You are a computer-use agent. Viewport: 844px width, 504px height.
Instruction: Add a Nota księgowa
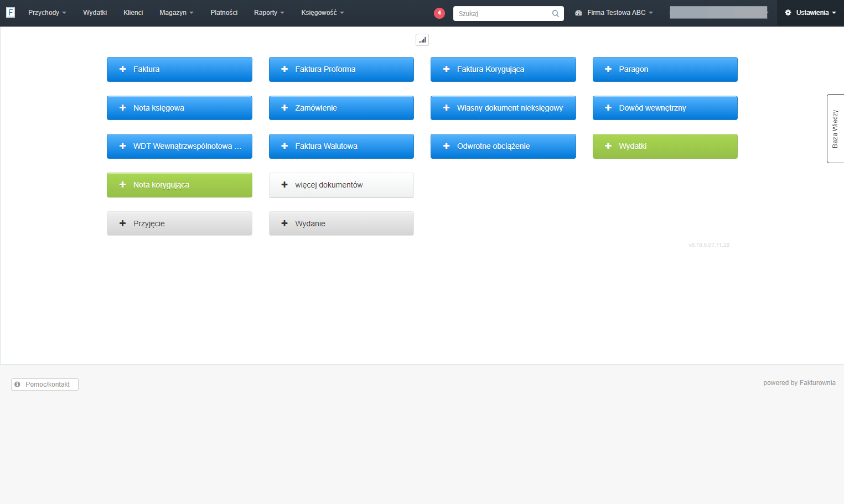coord(179,108)
